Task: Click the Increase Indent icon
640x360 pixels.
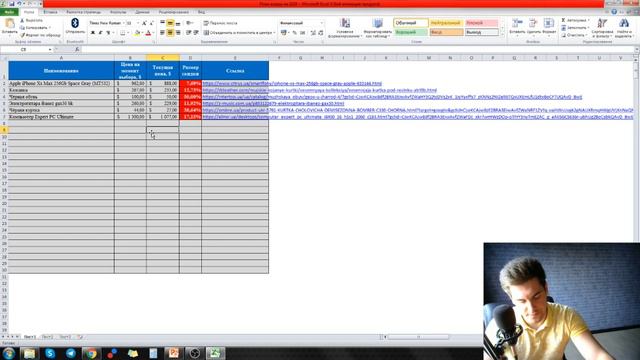Action: (196, 32)
